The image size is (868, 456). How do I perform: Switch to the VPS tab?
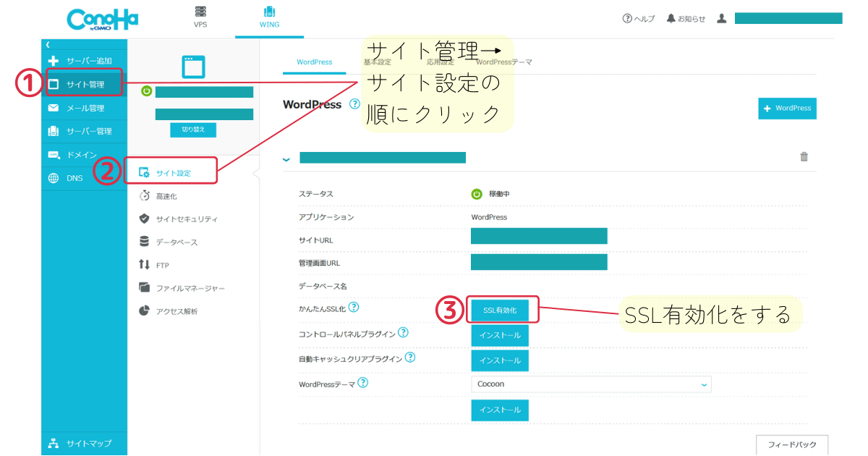click(200, 18)
